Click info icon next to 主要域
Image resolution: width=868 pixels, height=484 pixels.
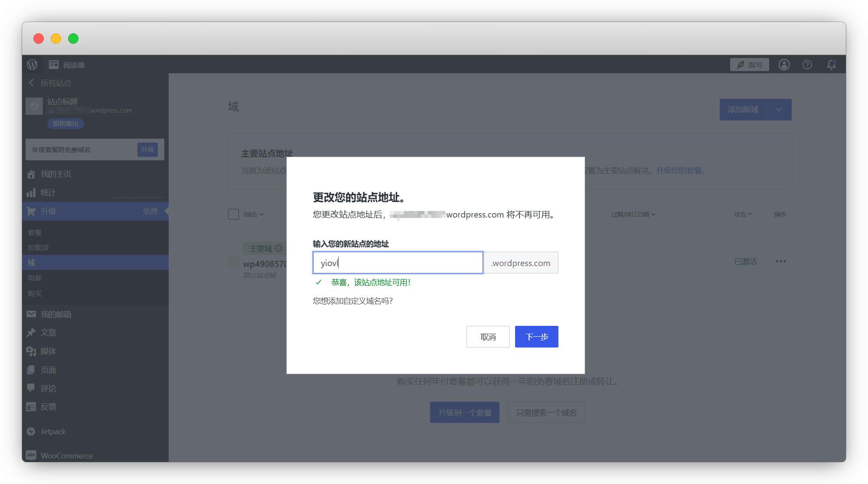[x=278, y=248]
